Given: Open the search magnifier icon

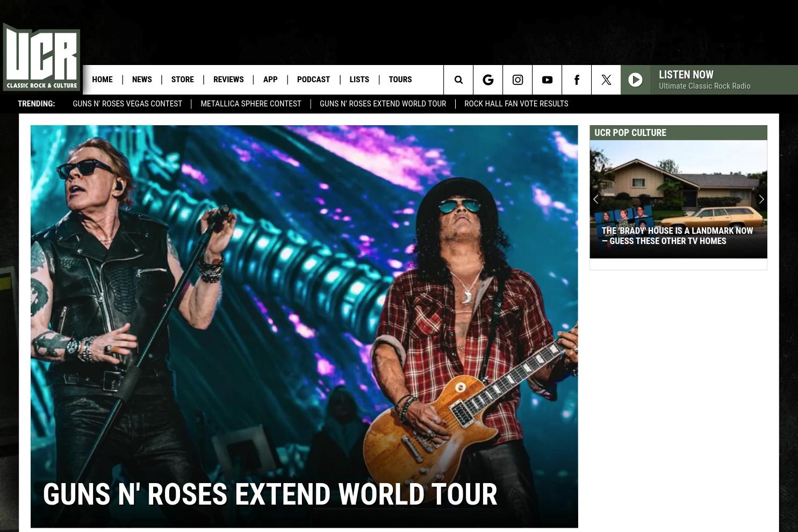Looking at the screenshot, I should pyautogui.click(x=458, y=80).
